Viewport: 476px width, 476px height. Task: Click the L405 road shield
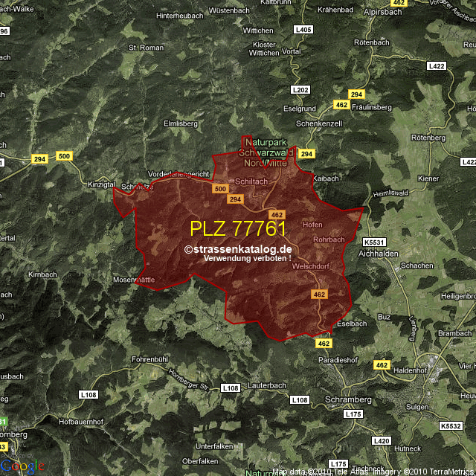[303, 29]
